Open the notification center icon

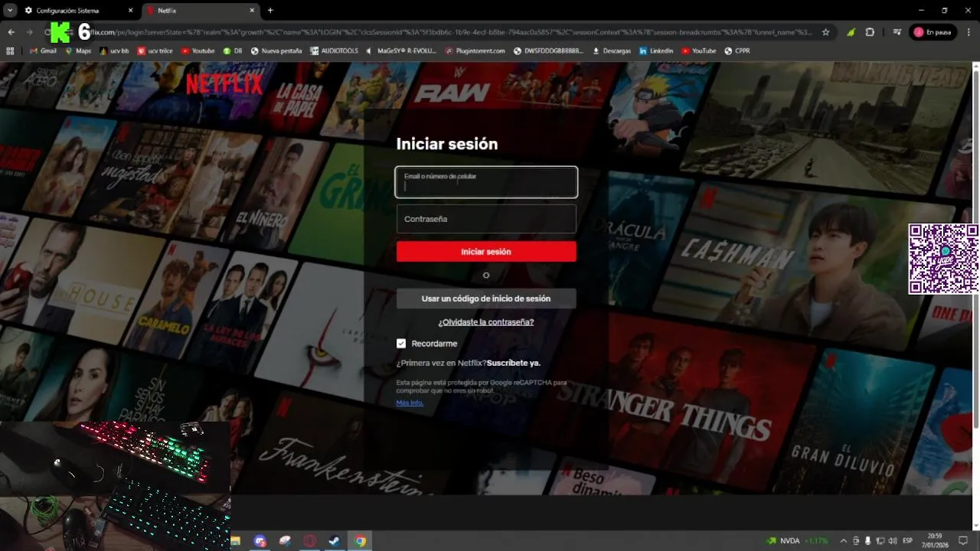point(963,541)
